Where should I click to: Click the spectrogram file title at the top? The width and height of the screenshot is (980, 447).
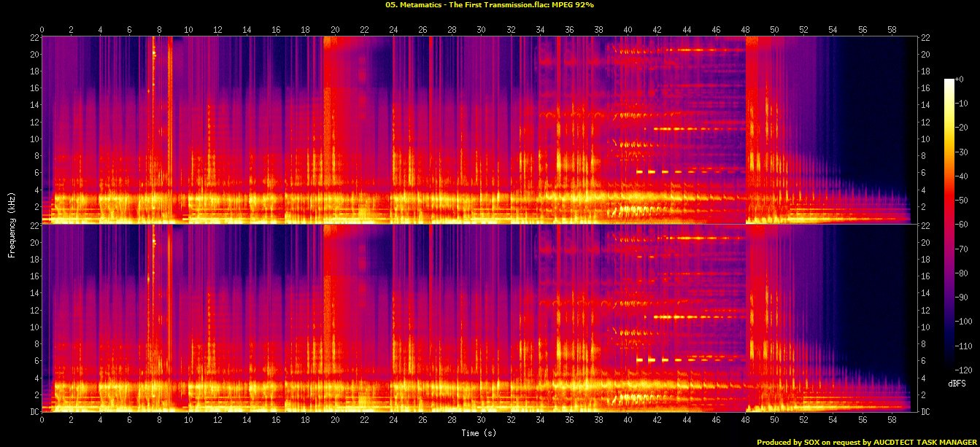pyautogui.click(x=490, y=4)
